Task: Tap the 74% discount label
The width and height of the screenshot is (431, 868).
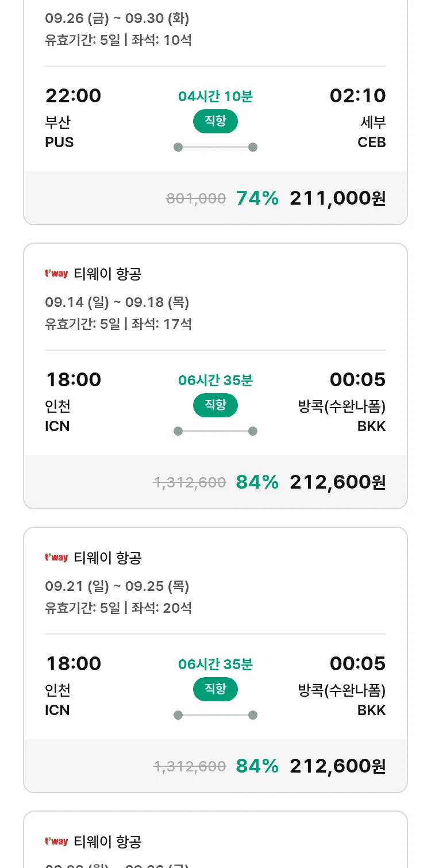Action: coord(257,198)
